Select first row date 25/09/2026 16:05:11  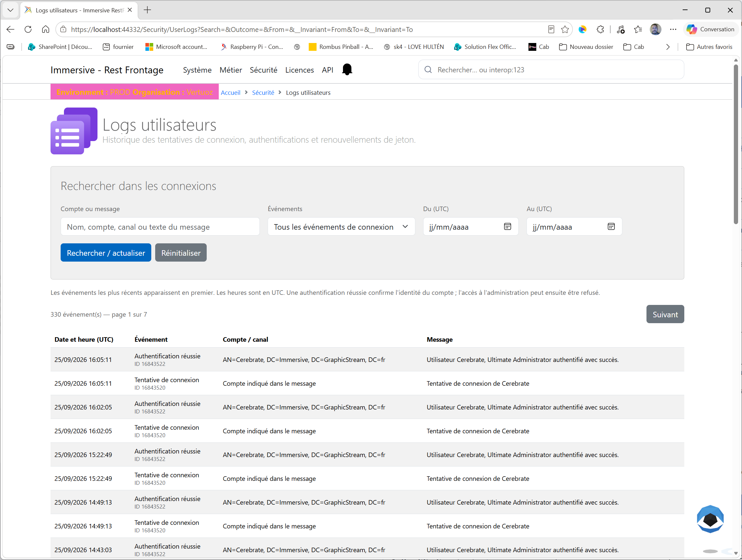[83, 359]
